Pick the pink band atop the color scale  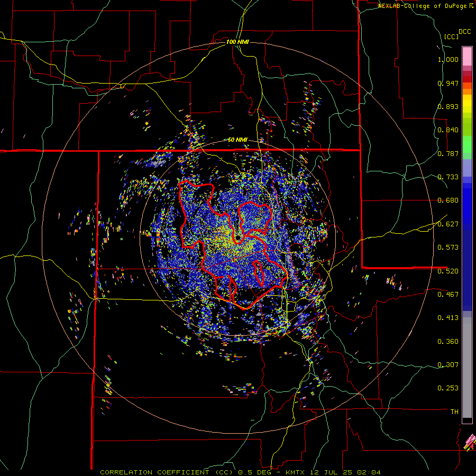point(467,56)
